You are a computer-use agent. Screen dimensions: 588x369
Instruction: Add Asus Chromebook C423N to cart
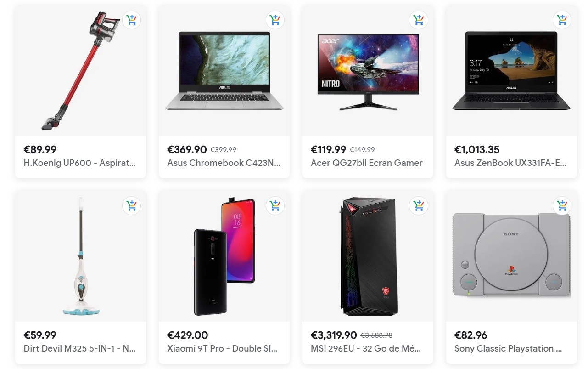tap(275, 20)
